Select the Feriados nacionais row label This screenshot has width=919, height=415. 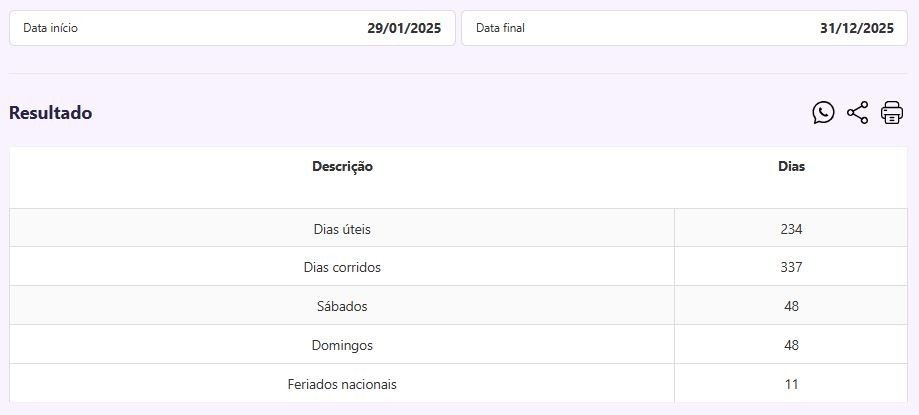click(x=342, y=384)
